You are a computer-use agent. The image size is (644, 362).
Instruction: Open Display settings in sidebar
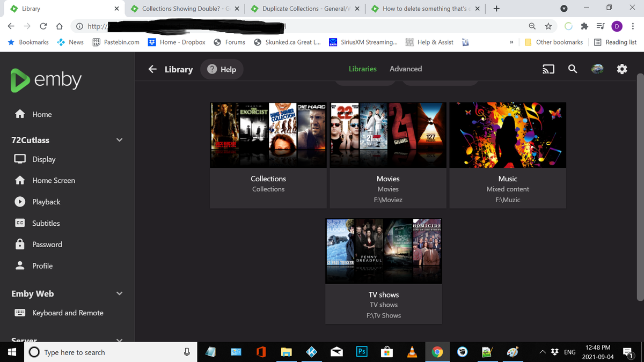(x=35, y=159)
